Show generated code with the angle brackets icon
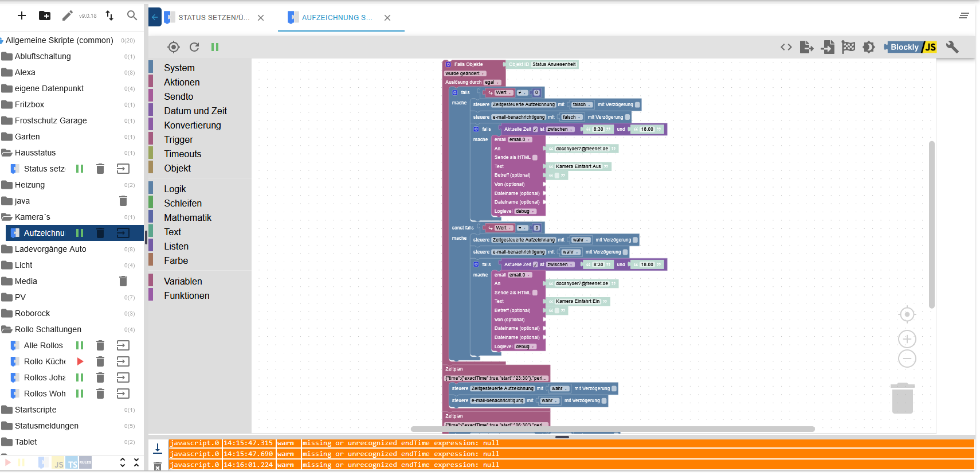Image resolution: width=980 pixels, height=475 pixels. 786,47
